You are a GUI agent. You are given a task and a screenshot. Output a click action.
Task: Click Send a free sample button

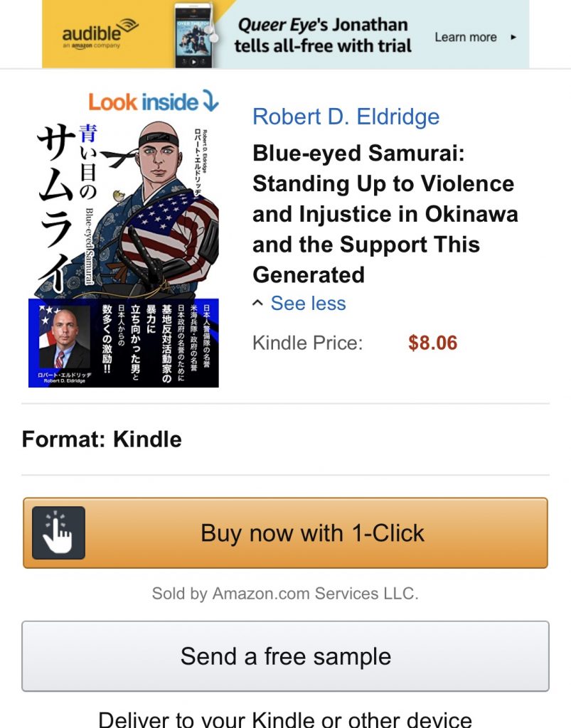click(286, 656)
